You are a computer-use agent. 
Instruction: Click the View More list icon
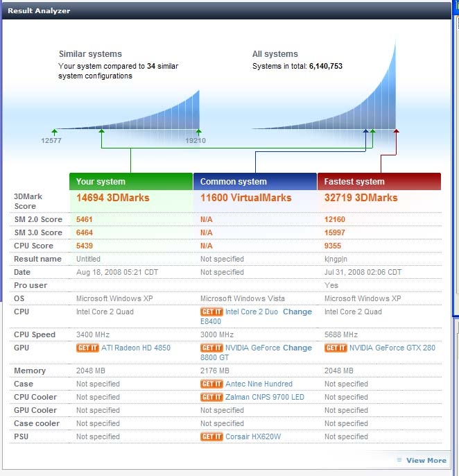point(399,460)
